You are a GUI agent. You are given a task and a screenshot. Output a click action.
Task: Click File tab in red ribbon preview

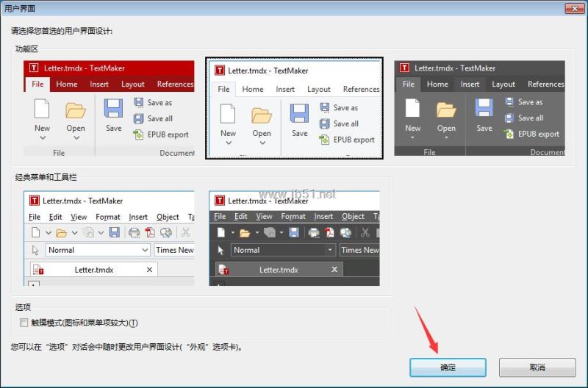point(37,84)
